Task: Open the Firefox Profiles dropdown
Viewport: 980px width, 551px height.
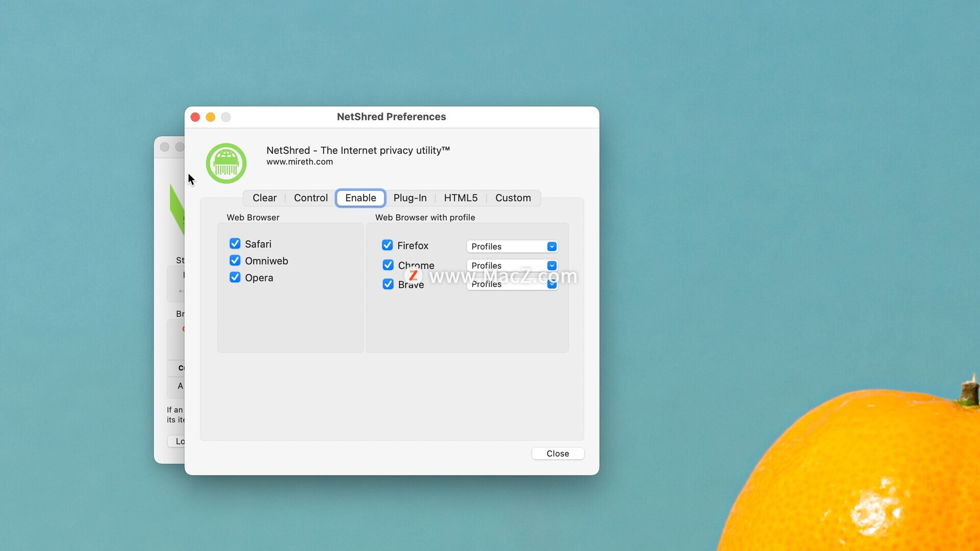Action: point(512,246)
